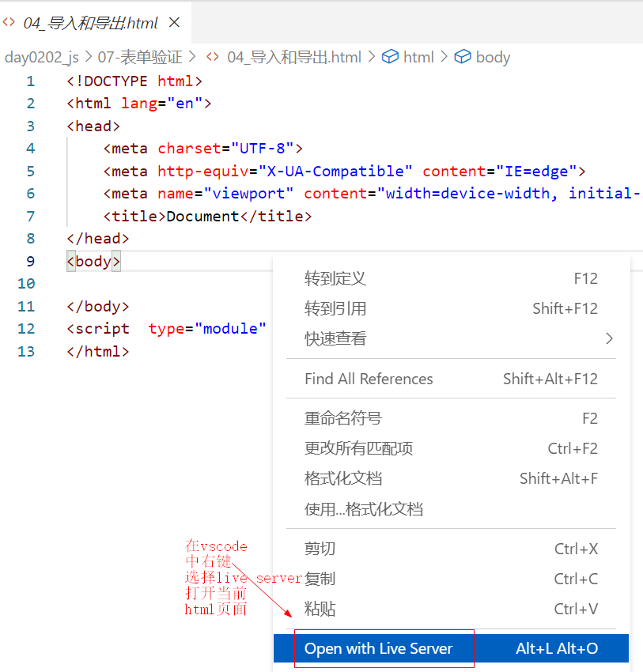Click the file icon in breadcrumb path
643x672 pixels.
point(213,57)
